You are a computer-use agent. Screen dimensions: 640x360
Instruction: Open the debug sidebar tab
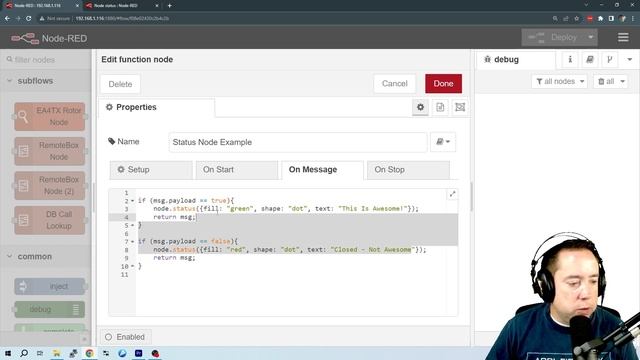point(515,60)
